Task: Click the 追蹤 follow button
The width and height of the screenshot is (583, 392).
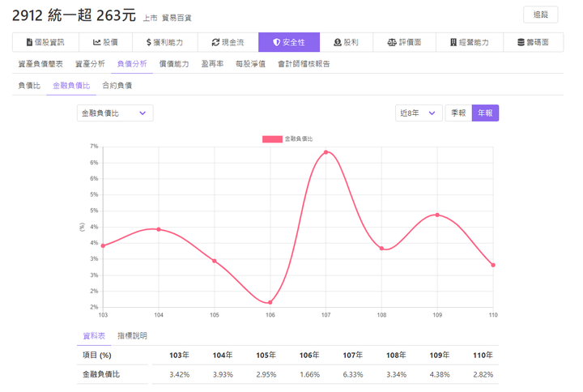Action: pyautogui.click(x=541, y=15)
